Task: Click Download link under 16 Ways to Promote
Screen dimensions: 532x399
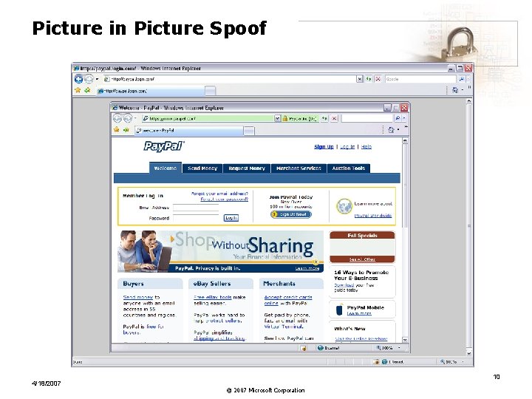Action: pyautogui.click(x=344, y=285)
